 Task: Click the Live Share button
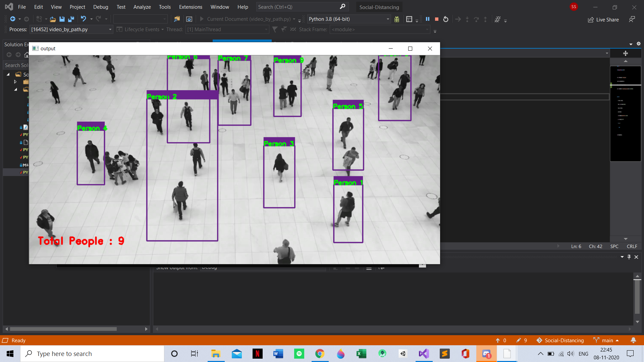603,19
